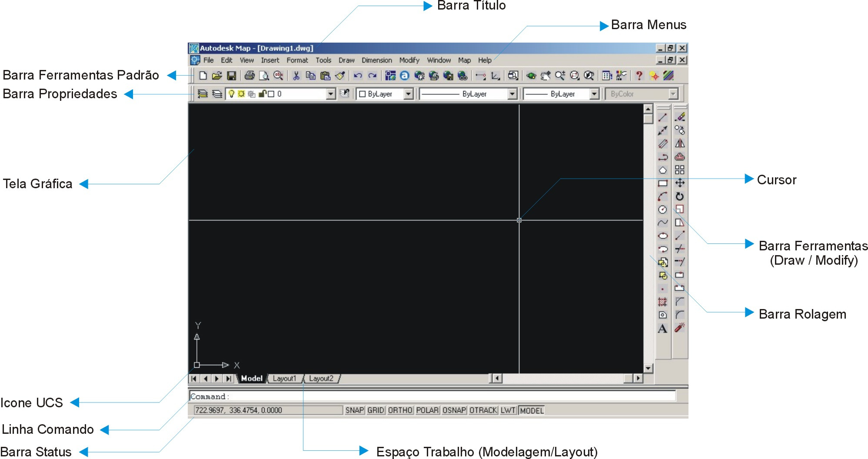Select the Arc tool in Draw toolbar
Viewport: 868px width, 459px height.
point(662,196)
